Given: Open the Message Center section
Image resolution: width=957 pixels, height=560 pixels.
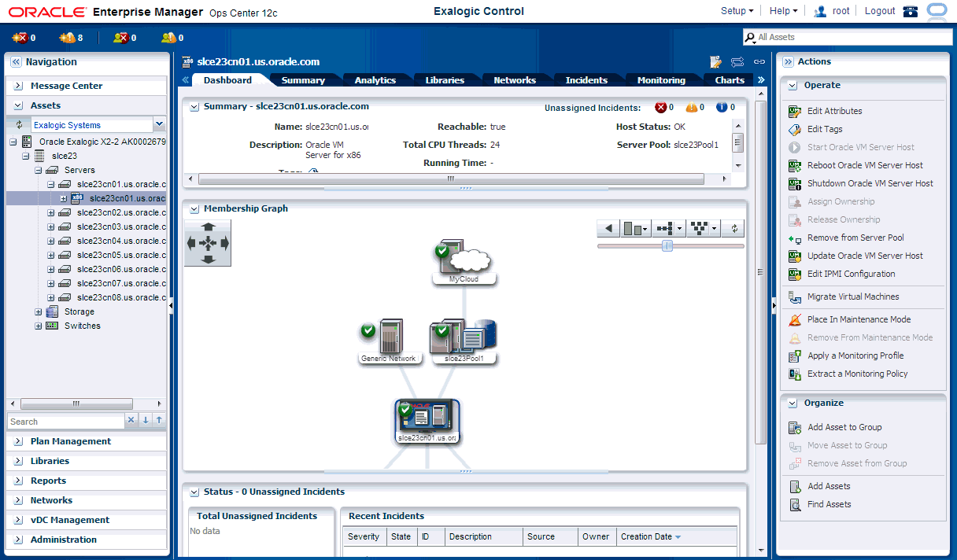Looking at the screenshot, I should tap(87, 86).
